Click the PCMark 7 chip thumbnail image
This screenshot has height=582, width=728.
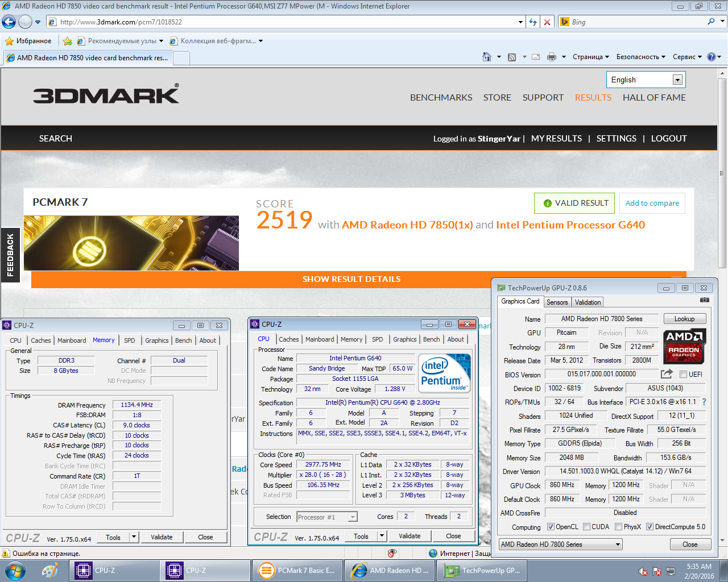[131, 243]
